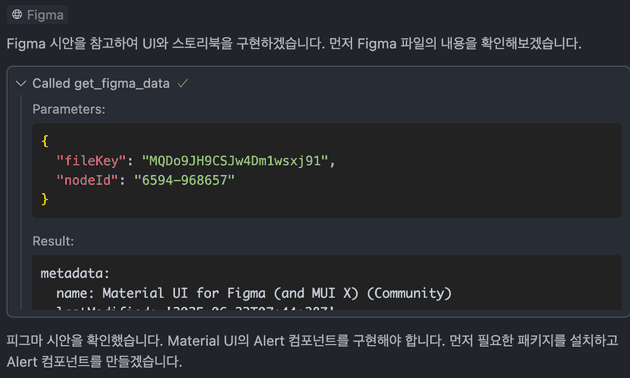Image resolution: width=630 pixels, height=378 pixels.
Task: Select the Parameters label
Action: click(69, 109)
